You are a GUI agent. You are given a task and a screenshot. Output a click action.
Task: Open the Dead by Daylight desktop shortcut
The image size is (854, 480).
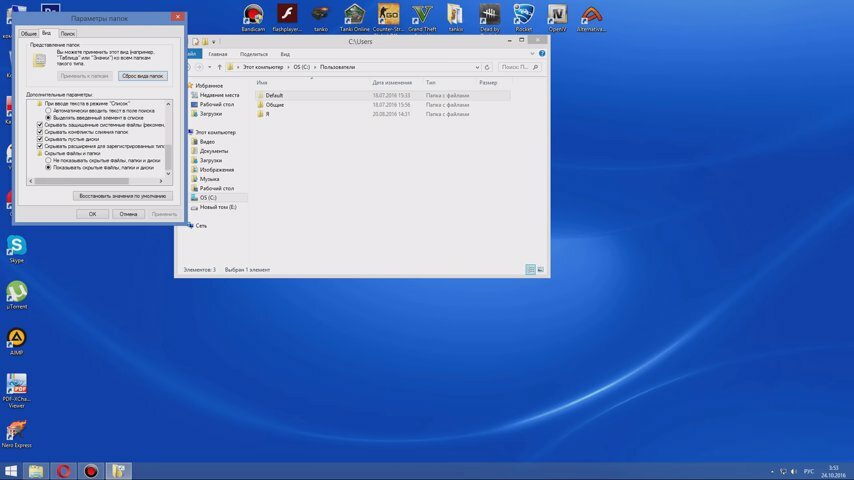click(490, 17)
